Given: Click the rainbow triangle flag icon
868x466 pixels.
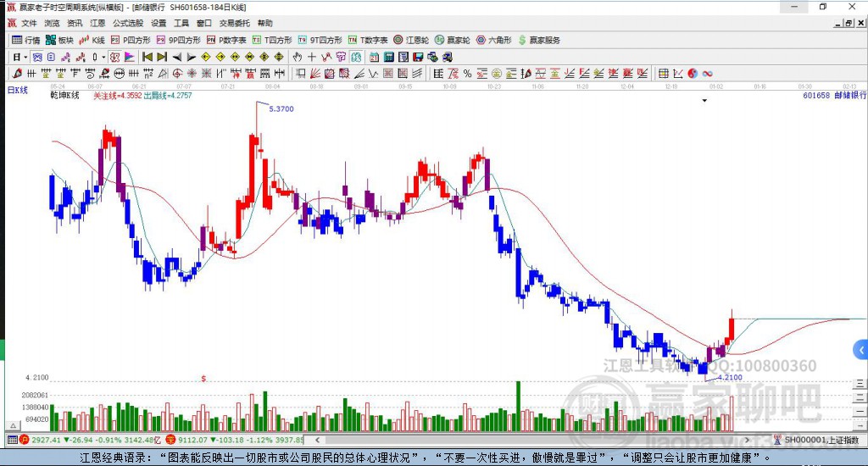Looking at the screenshot, I should pyautogui.click(x=130, y=57).
